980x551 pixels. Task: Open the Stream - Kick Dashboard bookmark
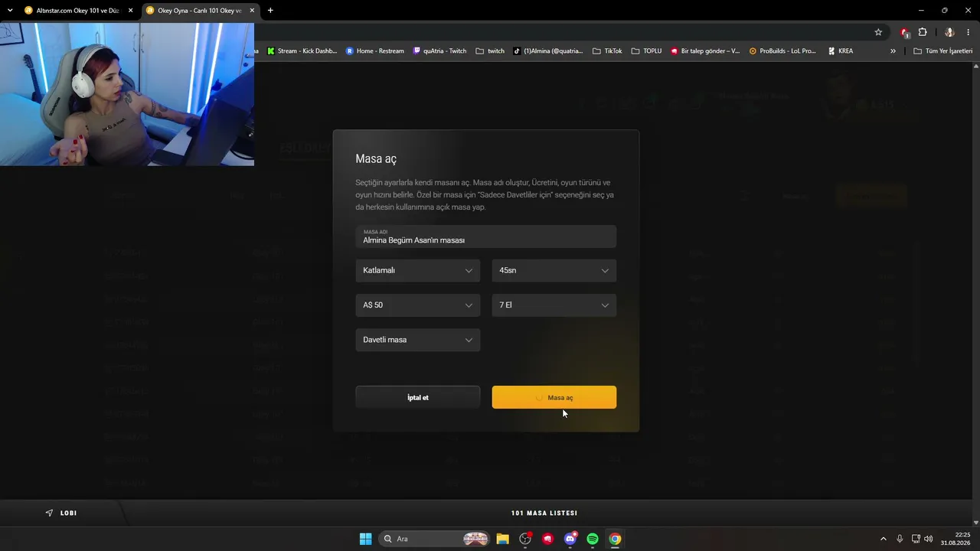click(302, 51)
